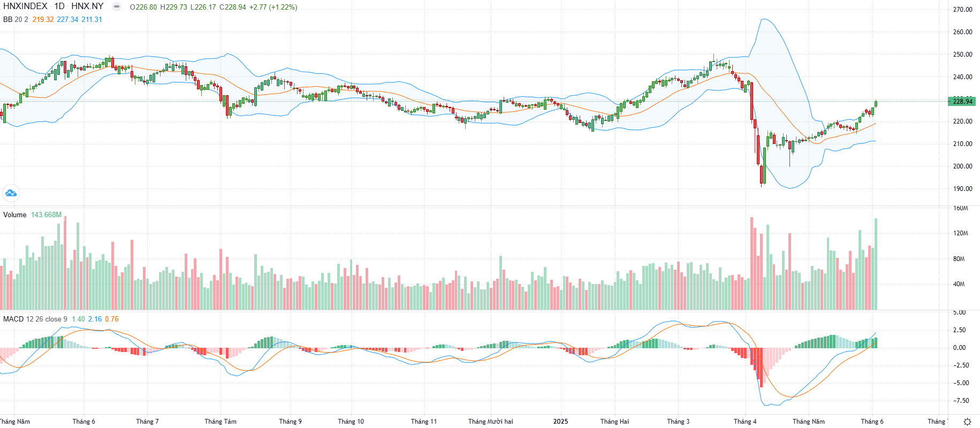Click Tháng Mười hai on time axis
The height and width of the screenshot is (428, 980).
pyautogui.click(x=490, y=422)
